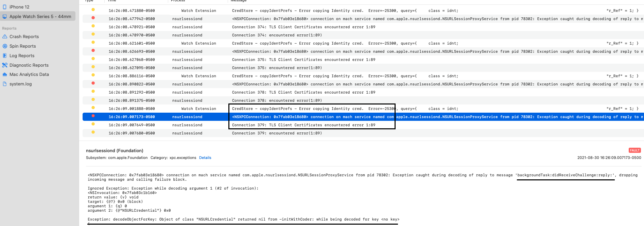This screenshot has width=644, height=226.
Task: Open the Details link beside Category xpc.exceptions
Action: [205, 158]
